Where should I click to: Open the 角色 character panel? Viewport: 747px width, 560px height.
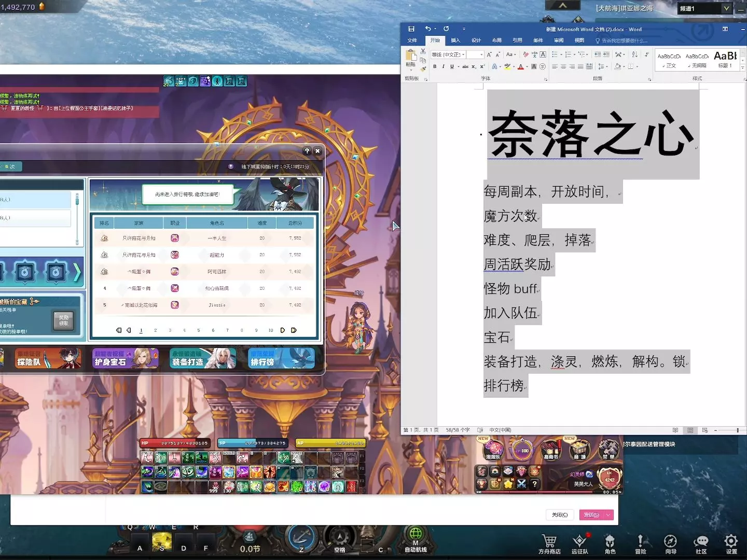pyautogui.click(x=610, y=544)
